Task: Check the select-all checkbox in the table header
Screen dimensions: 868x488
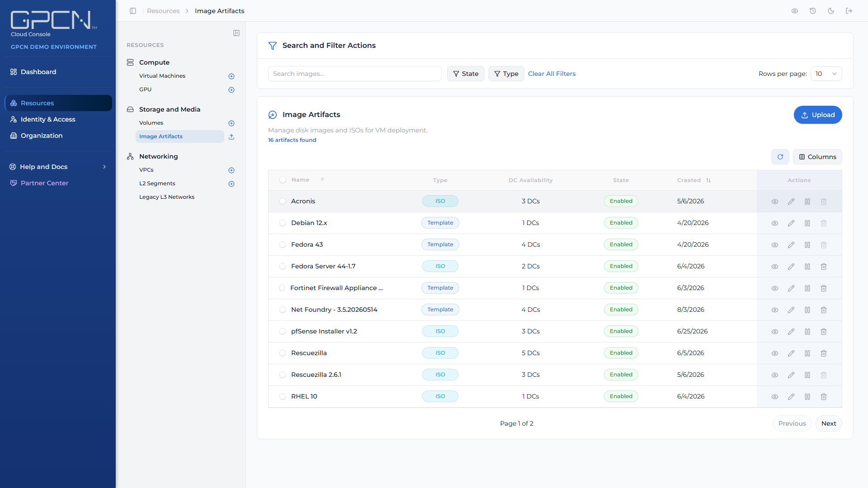Action: (x=283, y=180)
